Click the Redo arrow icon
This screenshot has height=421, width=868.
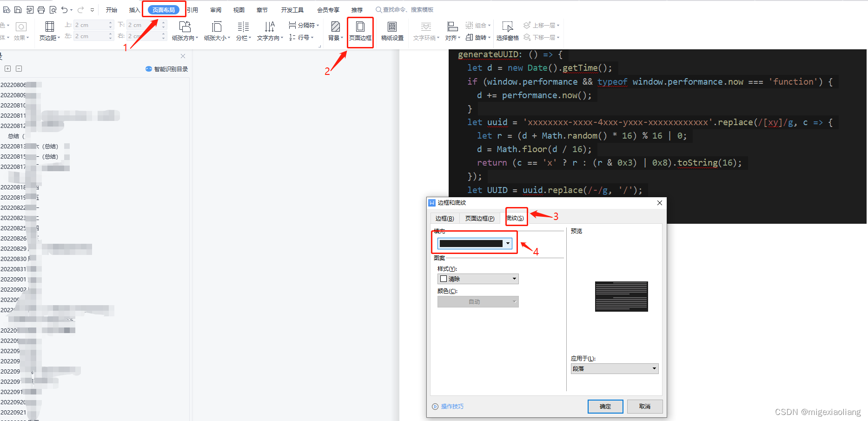(81, 10)
